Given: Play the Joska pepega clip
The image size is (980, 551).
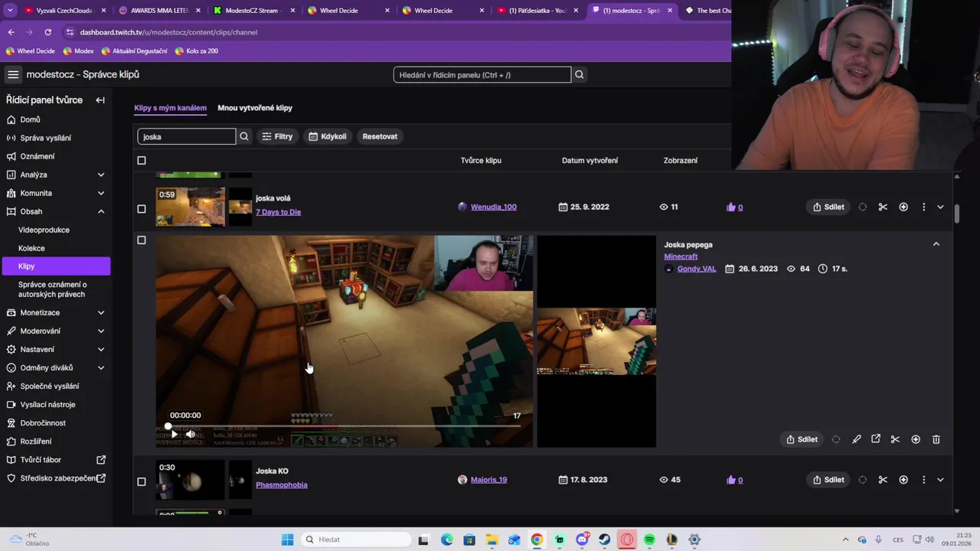Looking at the screenshot, I should 174,434.
